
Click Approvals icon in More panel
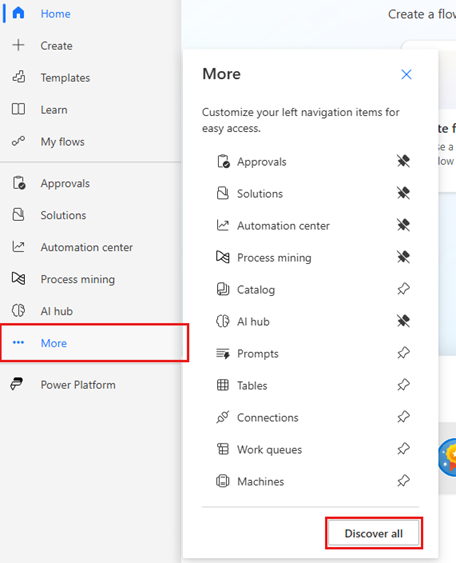[223, 161]
